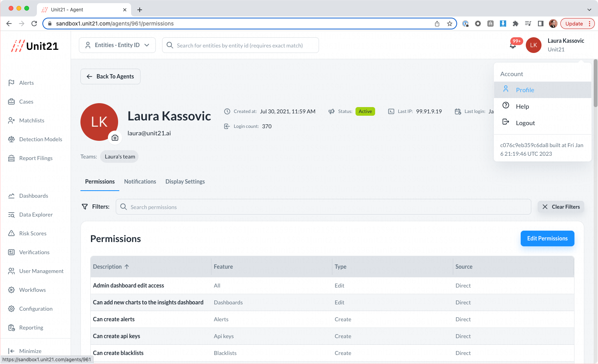598x364 pixels.
Task: Open notifications bell with 99+ badge
Action: 513,45
